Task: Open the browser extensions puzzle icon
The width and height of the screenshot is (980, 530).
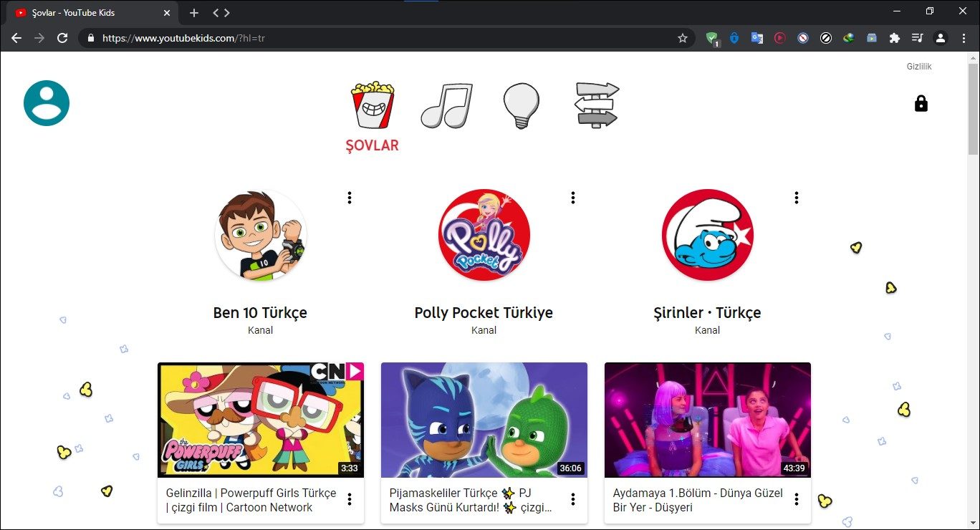Action: [x=894, y=38]
